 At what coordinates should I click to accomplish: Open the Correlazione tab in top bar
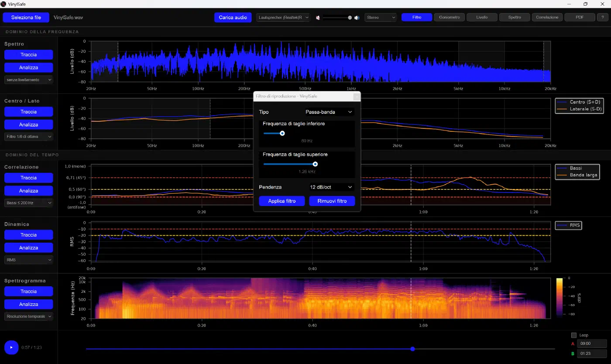(x=547, y=17)
